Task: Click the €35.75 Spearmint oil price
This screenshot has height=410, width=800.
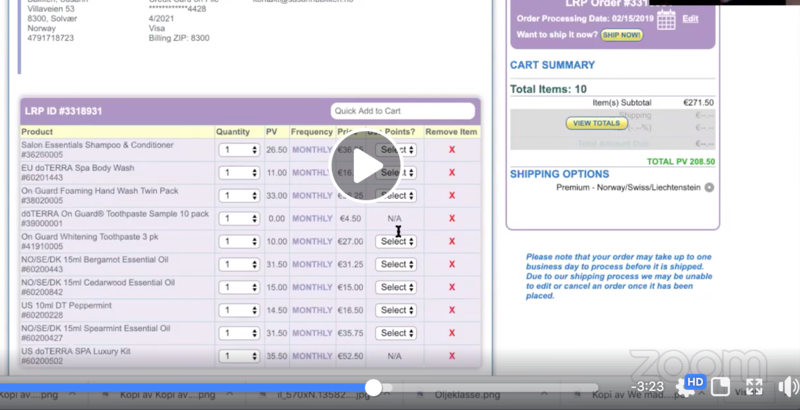Action: point(351,333)
